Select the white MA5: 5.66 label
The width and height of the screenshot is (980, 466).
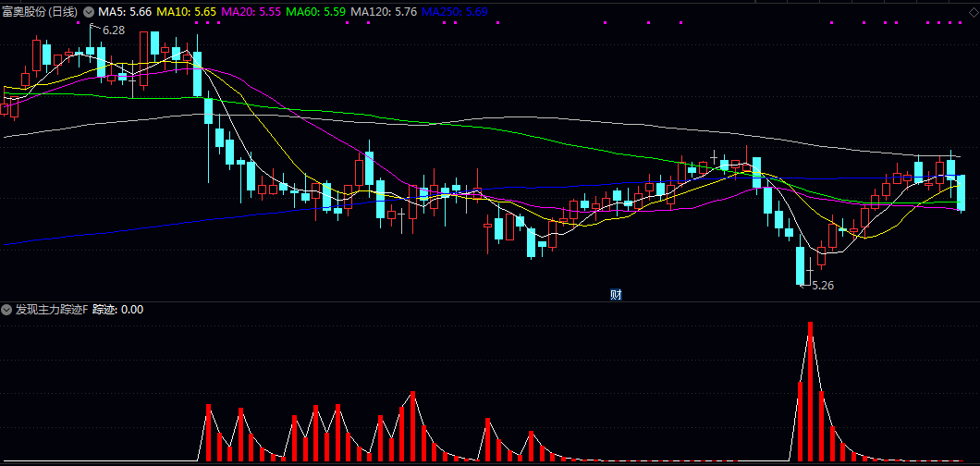click(125, 12)
